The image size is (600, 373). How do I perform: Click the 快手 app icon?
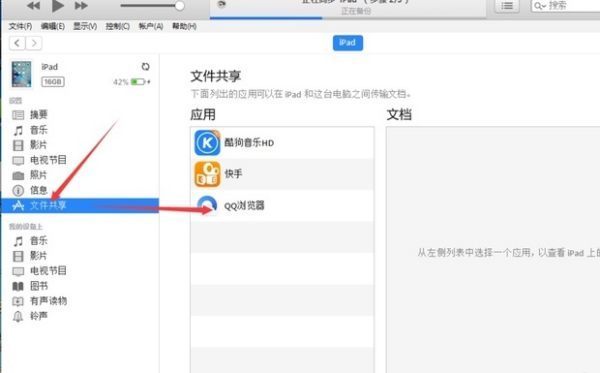click(207, 174)
